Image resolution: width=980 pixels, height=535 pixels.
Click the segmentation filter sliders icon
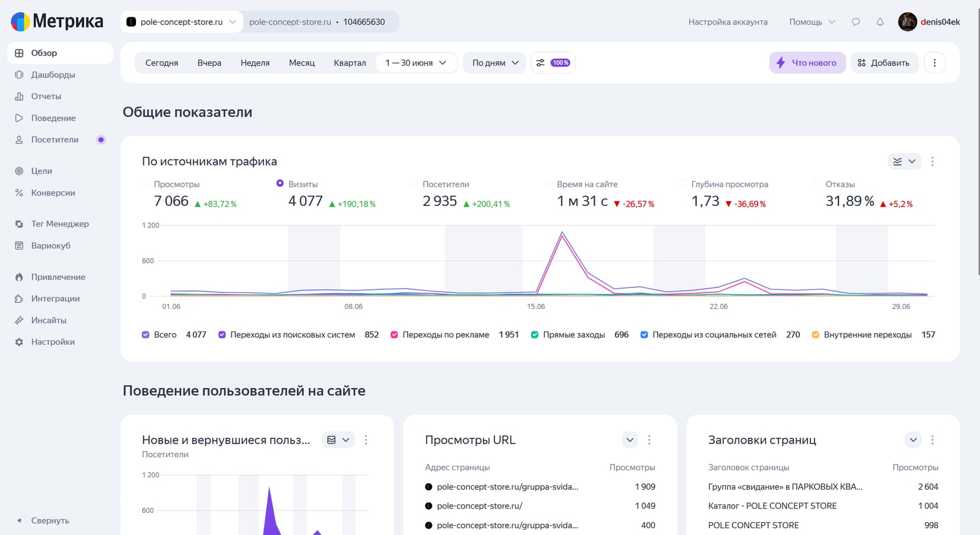click(540, 63)
